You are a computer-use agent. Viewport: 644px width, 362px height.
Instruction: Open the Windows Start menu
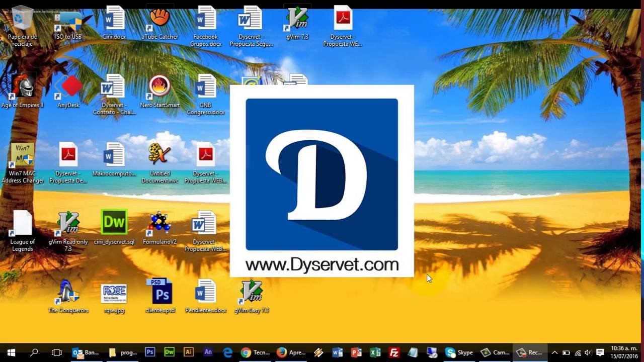coord(11,352)
